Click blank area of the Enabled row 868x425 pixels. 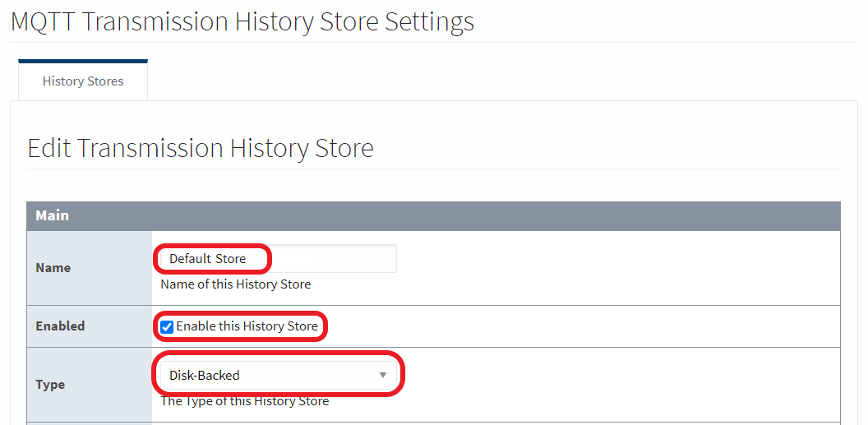(x=575, y=326)
